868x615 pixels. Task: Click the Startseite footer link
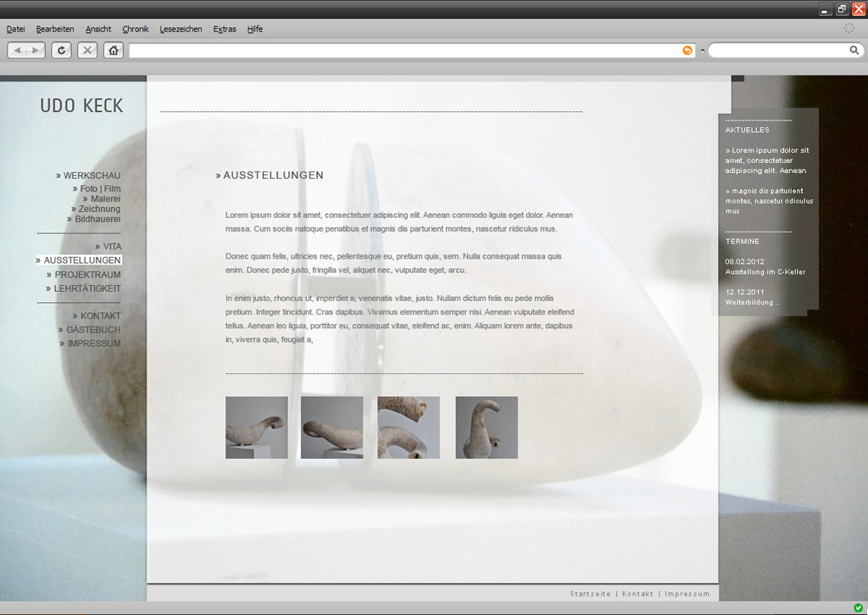(x=589, y=594)
